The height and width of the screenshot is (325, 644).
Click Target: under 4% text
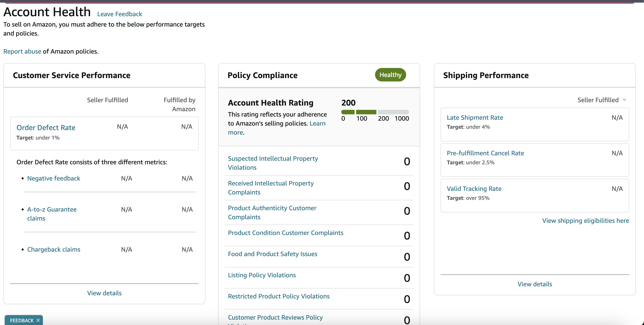point(468,127)
